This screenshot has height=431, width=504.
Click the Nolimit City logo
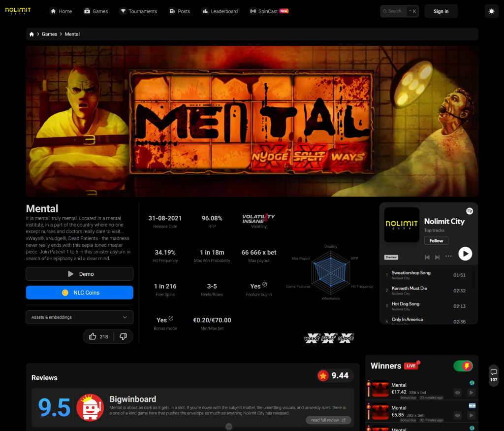tap(18, 11)
